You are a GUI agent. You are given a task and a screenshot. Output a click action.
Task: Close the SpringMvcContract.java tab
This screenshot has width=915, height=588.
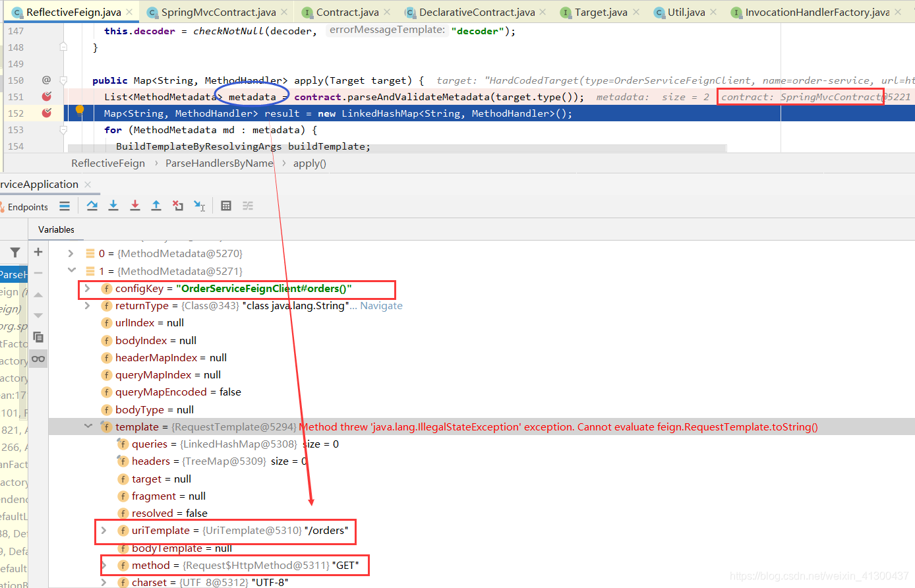click(284, 12)
